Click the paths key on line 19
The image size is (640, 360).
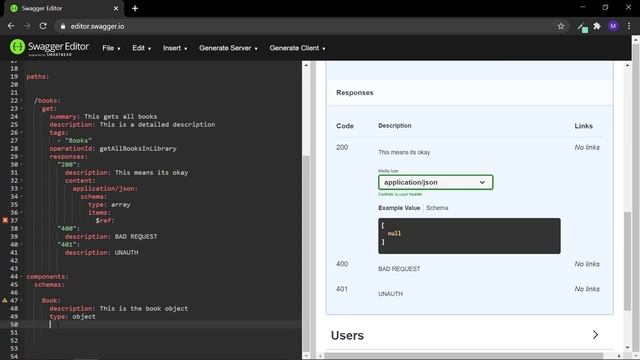pyautogui.click(x=38, y=76)
